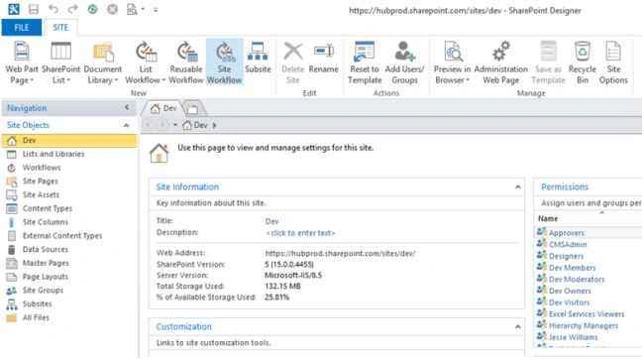This screenshot has width=644, height=360.
Task: Open Site Options
Action: coord(613,62)
